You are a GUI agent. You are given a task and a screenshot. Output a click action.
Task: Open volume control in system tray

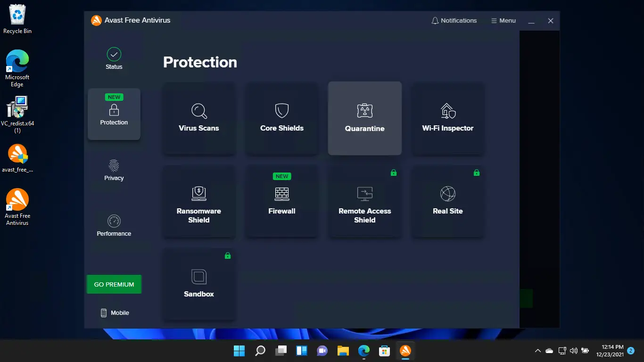[574, 351]
